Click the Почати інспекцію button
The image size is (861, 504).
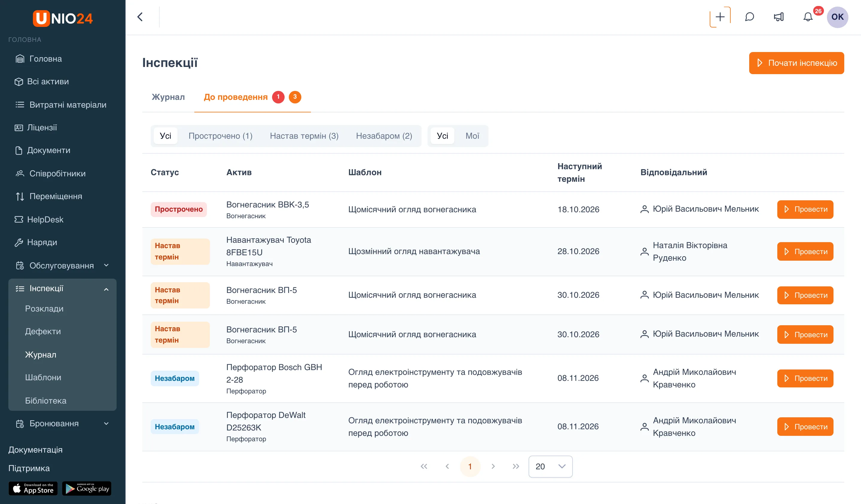(x=796, y=63)
